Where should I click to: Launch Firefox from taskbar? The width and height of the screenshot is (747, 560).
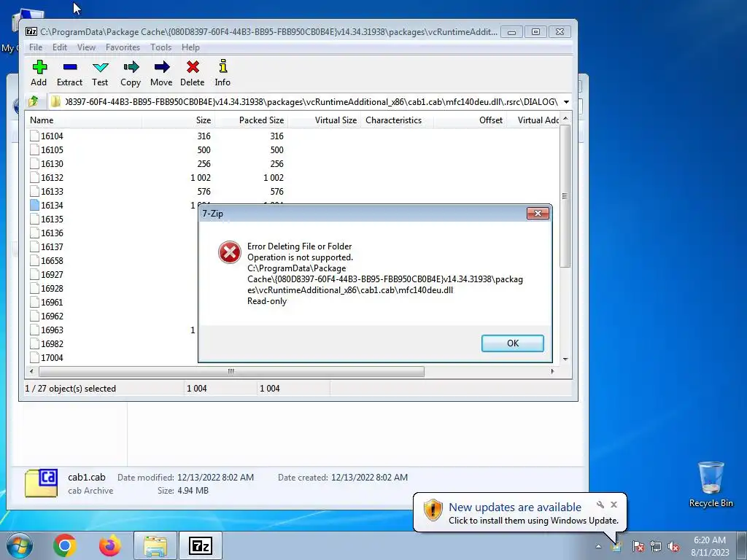[109, 545]
